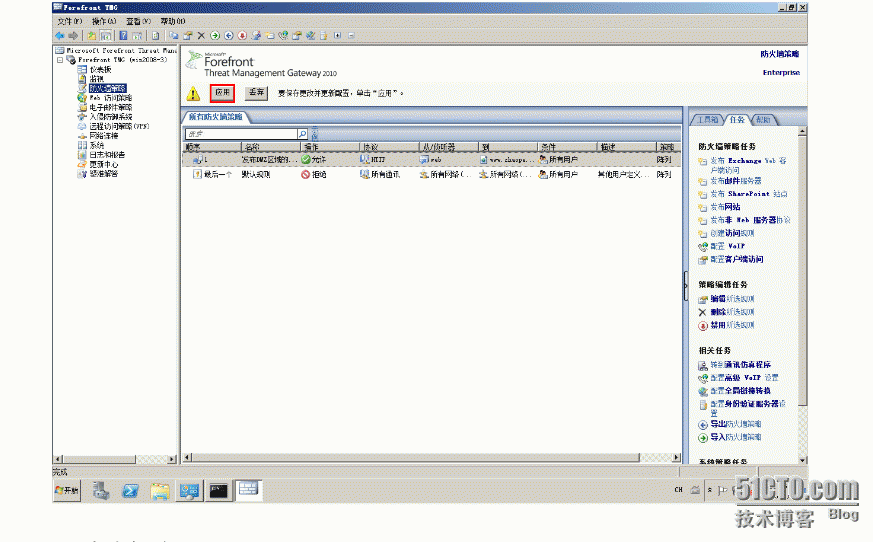Select Microsoft Forefront Threat Management root node

[x=121, y=50]
